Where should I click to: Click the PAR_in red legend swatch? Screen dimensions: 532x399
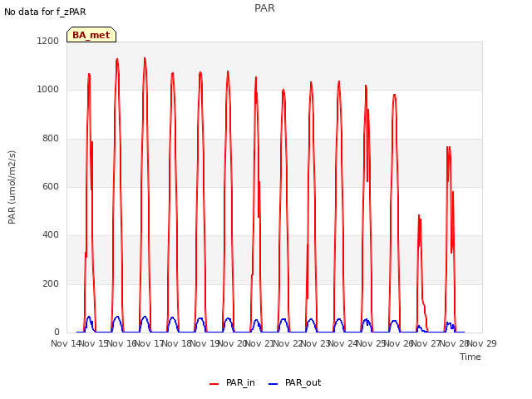tap(214, 384)
